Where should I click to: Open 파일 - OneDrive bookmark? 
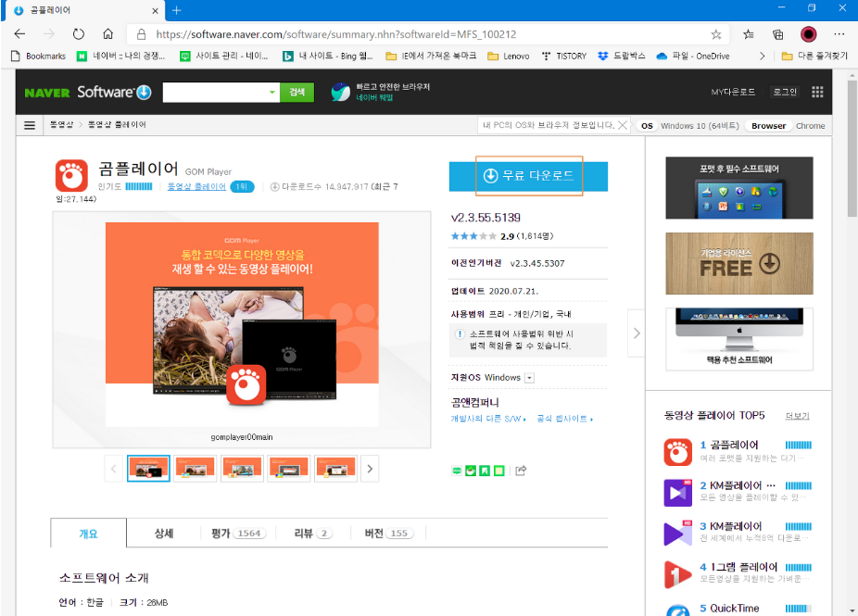click(693, 56)
